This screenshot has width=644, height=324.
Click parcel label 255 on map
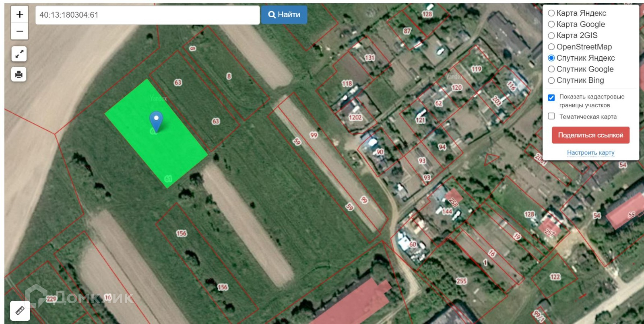click(x=461, y=281)
